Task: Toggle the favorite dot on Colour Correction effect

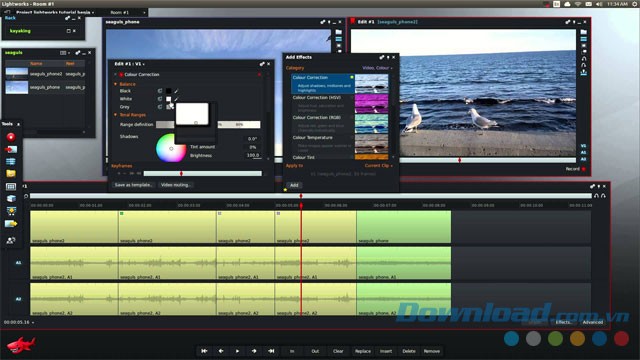Action: [x=351, y=78]
